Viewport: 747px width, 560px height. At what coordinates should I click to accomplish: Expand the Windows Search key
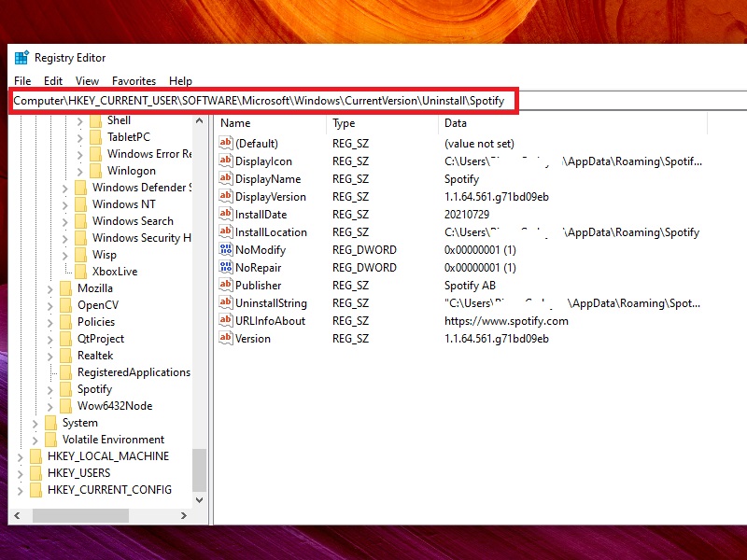point(64,222)
